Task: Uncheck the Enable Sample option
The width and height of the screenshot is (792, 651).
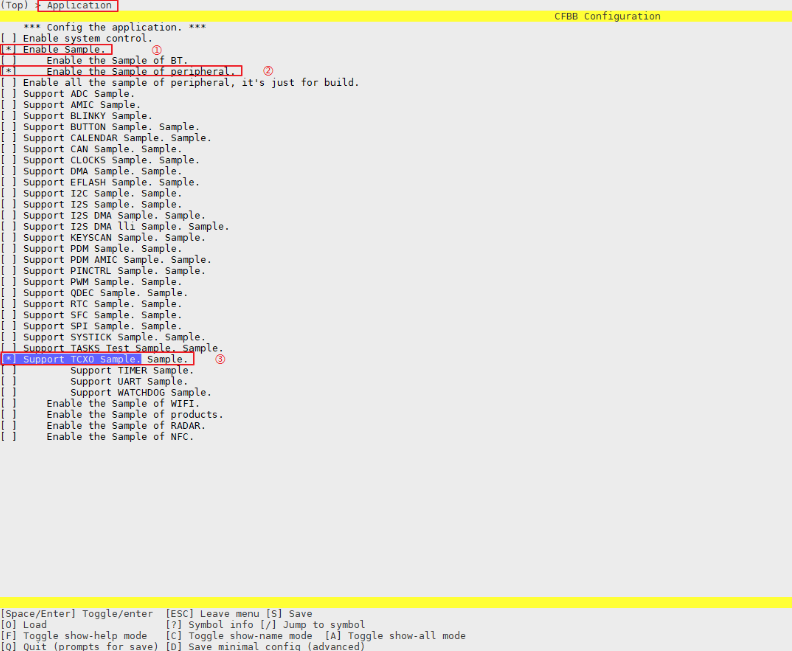Action: pos(9,49)
